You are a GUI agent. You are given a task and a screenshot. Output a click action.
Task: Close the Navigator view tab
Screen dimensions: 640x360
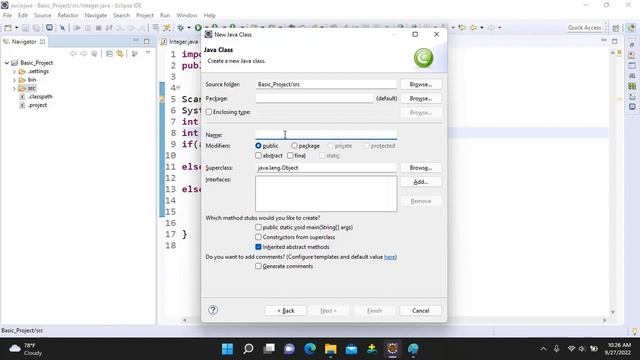point(42,42)
